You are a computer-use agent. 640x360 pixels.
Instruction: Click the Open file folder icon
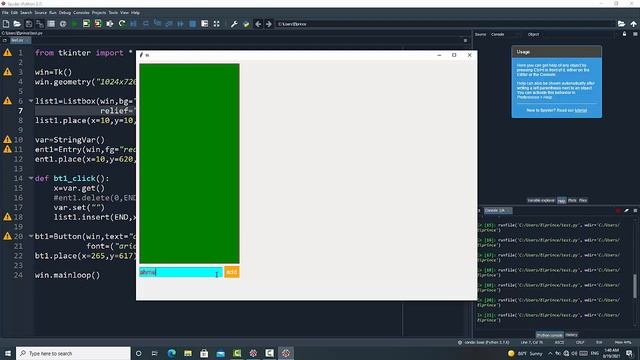17,24
